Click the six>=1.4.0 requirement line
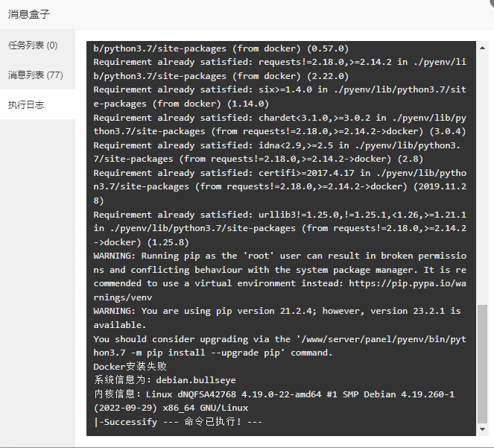The width and height of the screenshot is (494, 448). (x=280, y=96)
